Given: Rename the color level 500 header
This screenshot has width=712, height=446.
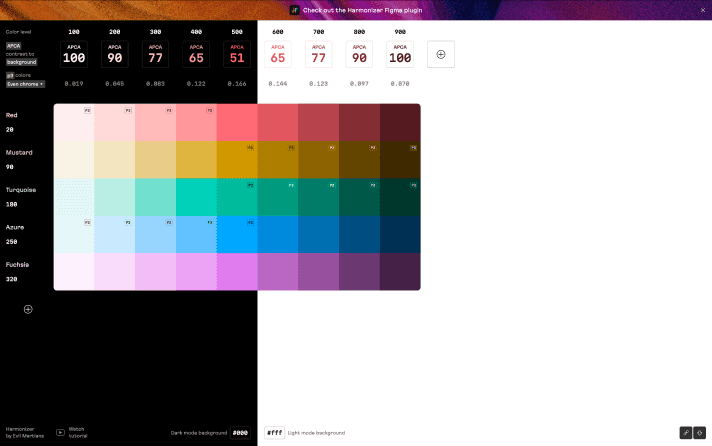Looking at the screenshot, I should tap(237, 32).
